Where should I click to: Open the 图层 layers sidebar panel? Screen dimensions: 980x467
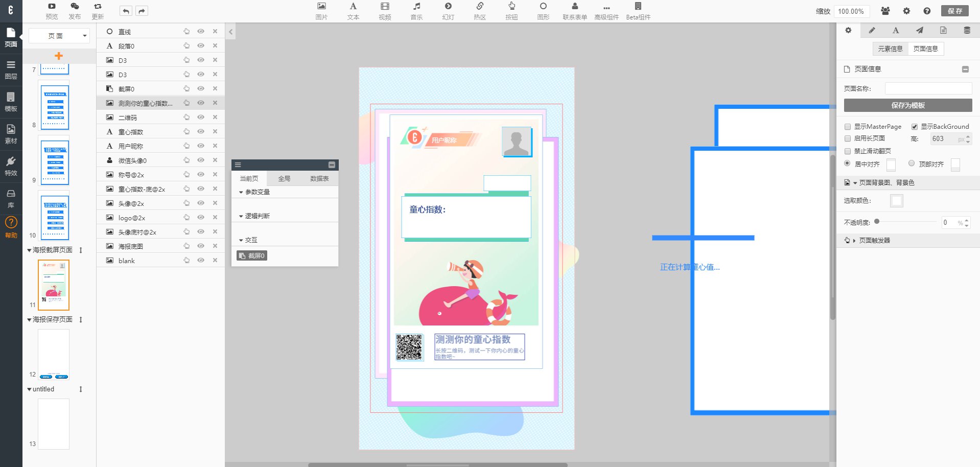pyautogui.click(x=11, y=70)
